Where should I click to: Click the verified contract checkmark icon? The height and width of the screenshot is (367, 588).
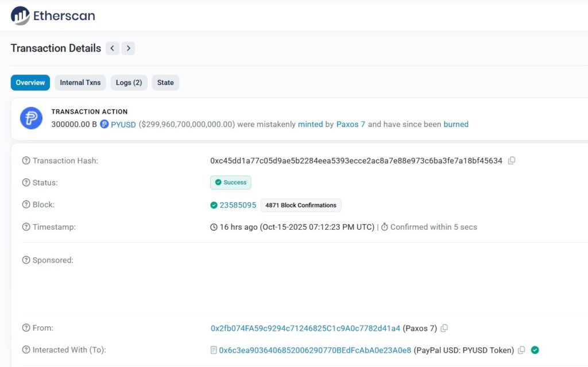[x=535, y=350]
